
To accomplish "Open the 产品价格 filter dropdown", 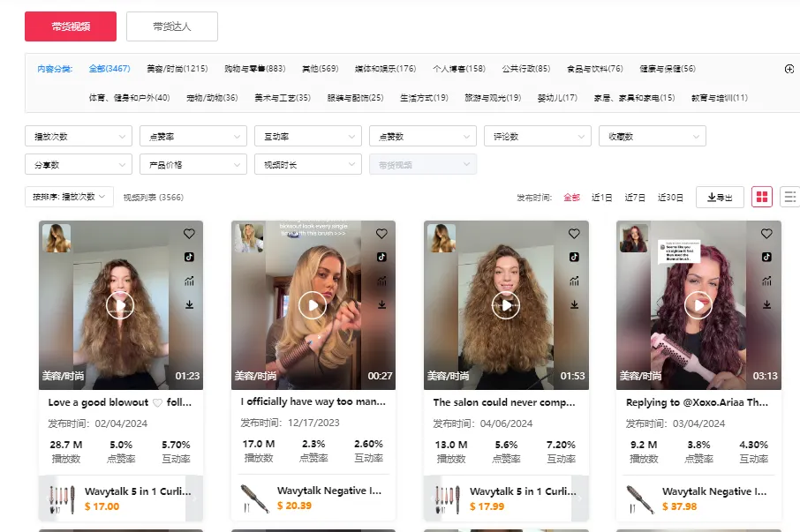I will [x=193, y=165].
